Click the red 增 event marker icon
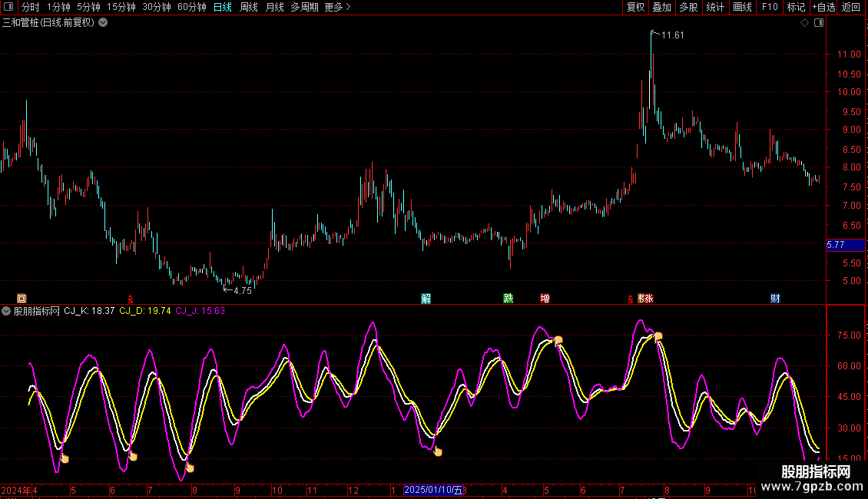868x499 pixels. (545, 298)
